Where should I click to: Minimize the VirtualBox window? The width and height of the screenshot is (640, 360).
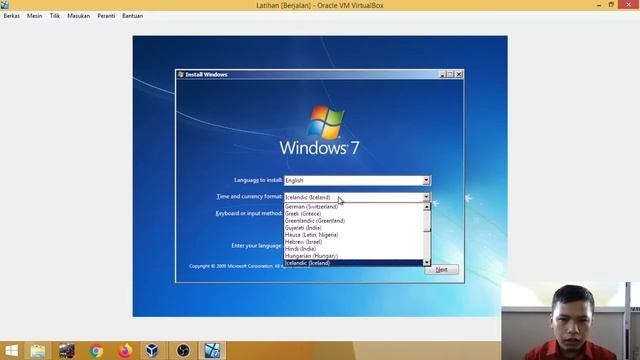pyautogui.click(x=599, y=5)
